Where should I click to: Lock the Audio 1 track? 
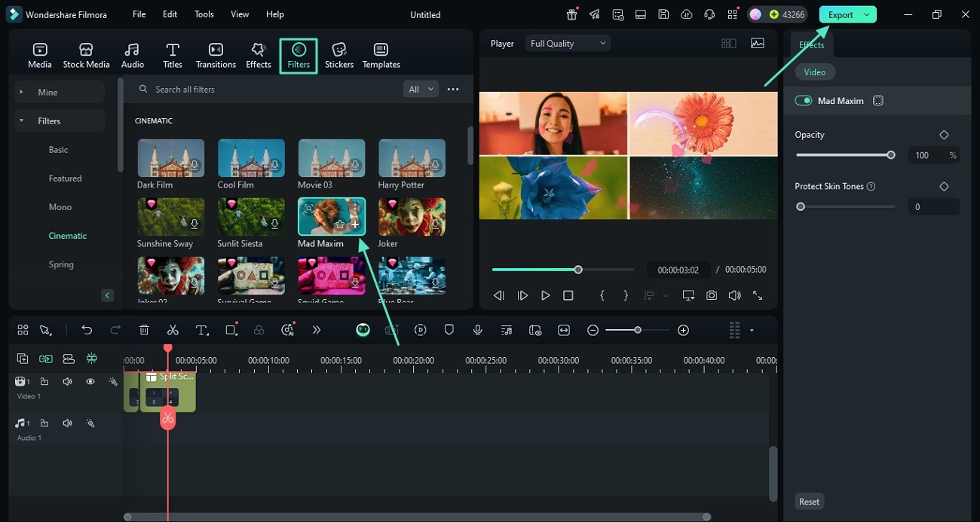tap(44, 423)
